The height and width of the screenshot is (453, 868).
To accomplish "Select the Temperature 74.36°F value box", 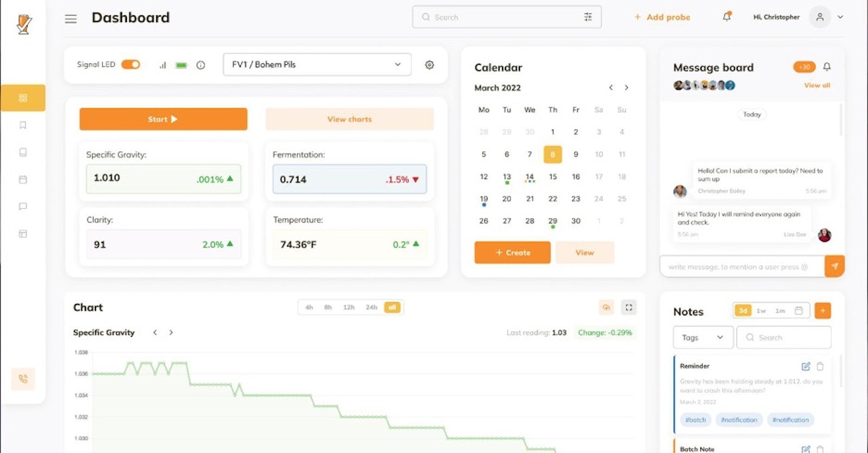I will pos(350,245).
